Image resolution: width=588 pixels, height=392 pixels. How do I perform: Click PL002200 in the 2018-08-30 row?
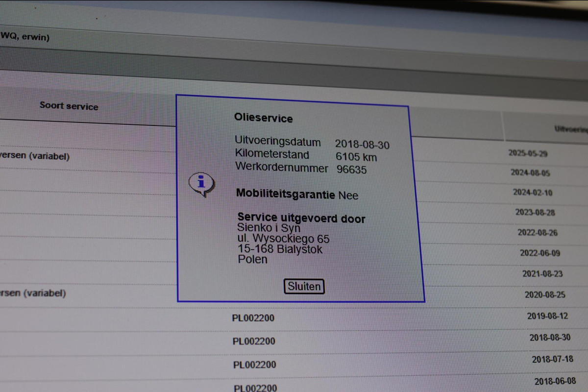coord(253,341)
